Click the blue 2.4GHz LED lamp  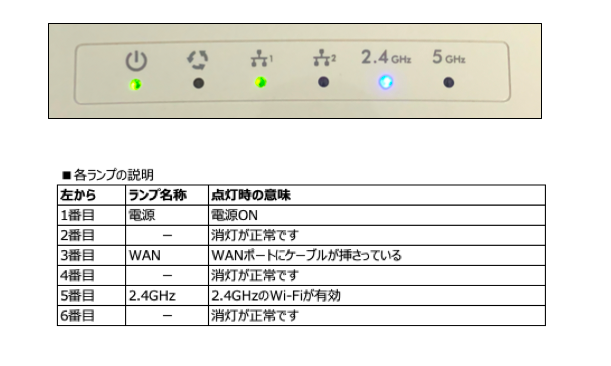pyautogui.click(x=386, y=82)
